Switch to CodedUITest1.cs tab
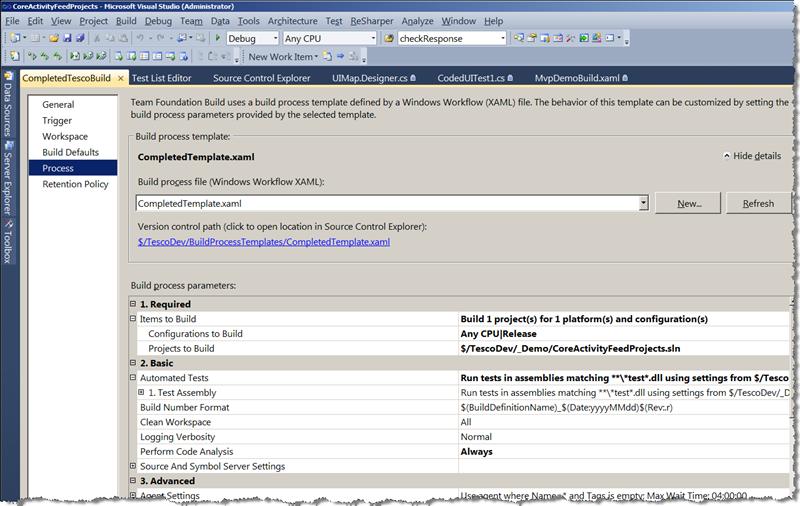The image size is (800, 506). coord(475,78)
